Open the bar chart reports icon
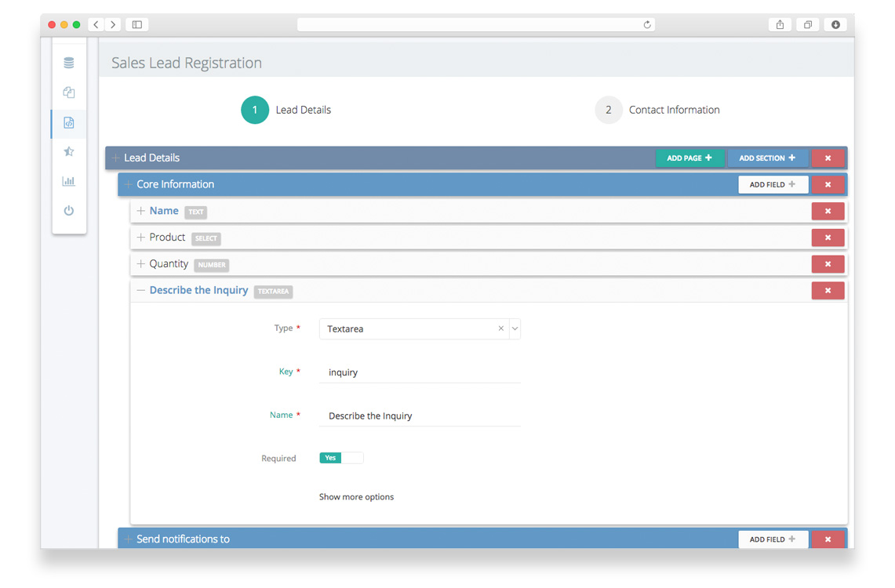 click(x=69, y=181)
